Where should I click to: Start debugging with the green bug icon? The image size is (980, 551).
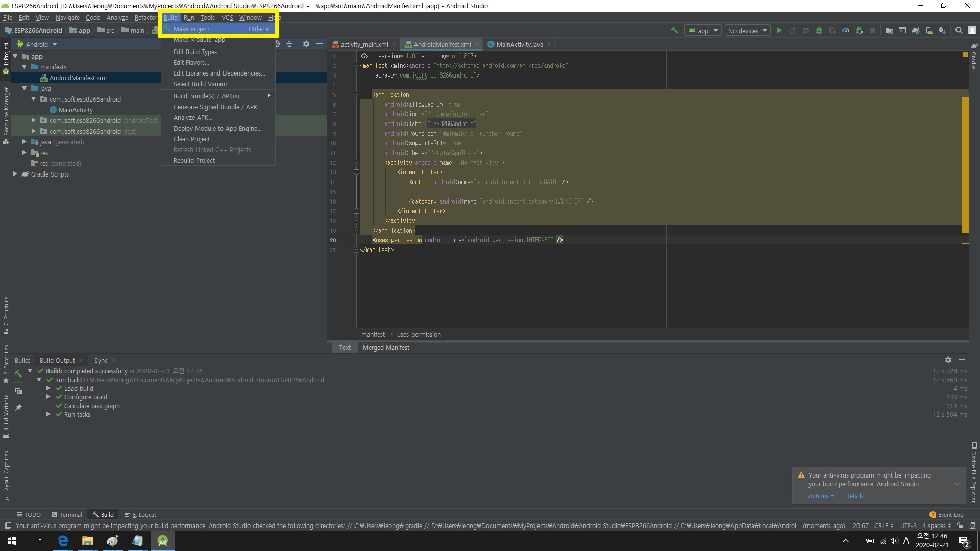pos(819,31)
